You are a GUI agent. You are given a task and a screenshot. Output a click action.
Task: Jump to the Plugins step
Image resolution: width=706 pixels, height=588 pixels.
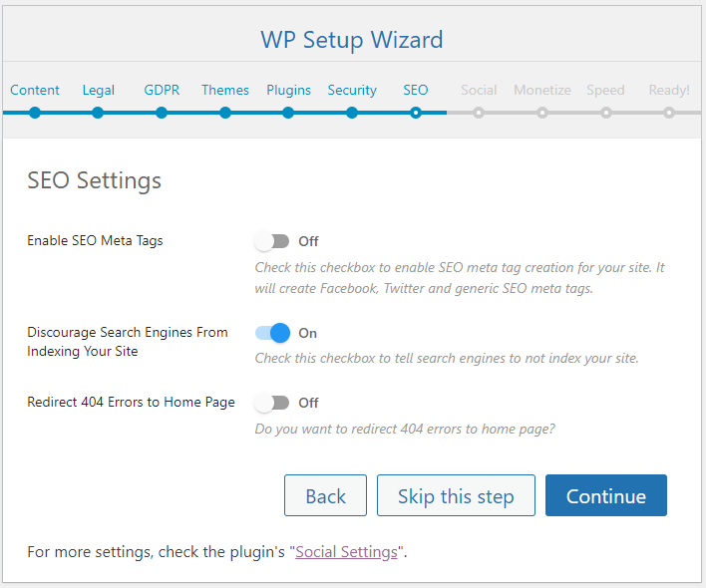click(x=288, y=90)
